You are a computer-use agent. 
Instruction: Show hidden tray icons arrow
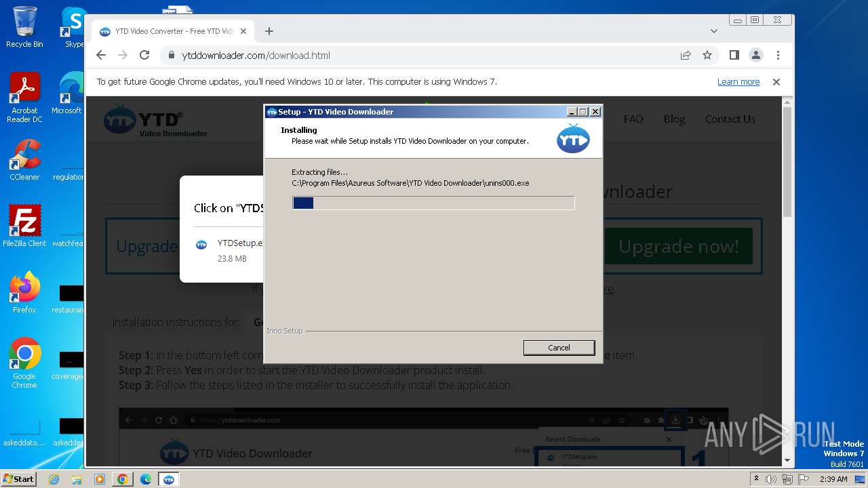pyautogui.click(x=756, y=479)
